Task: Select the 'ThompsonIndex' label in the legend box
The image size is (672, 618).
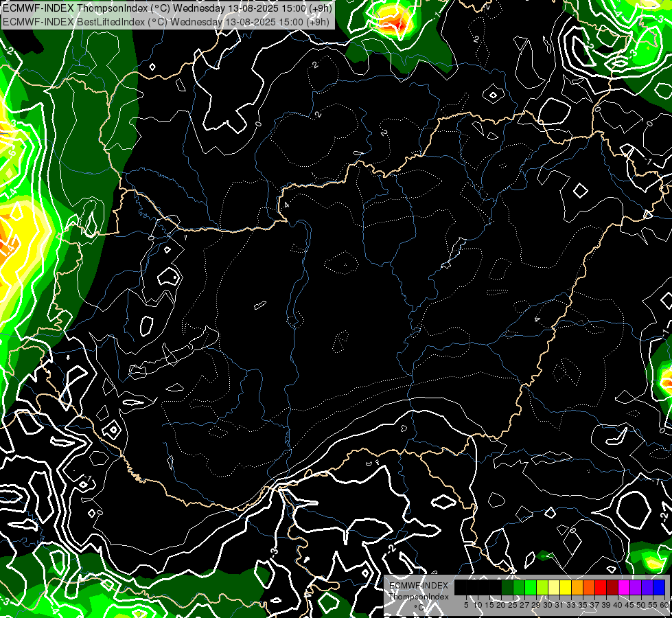Action: (419, 597)
